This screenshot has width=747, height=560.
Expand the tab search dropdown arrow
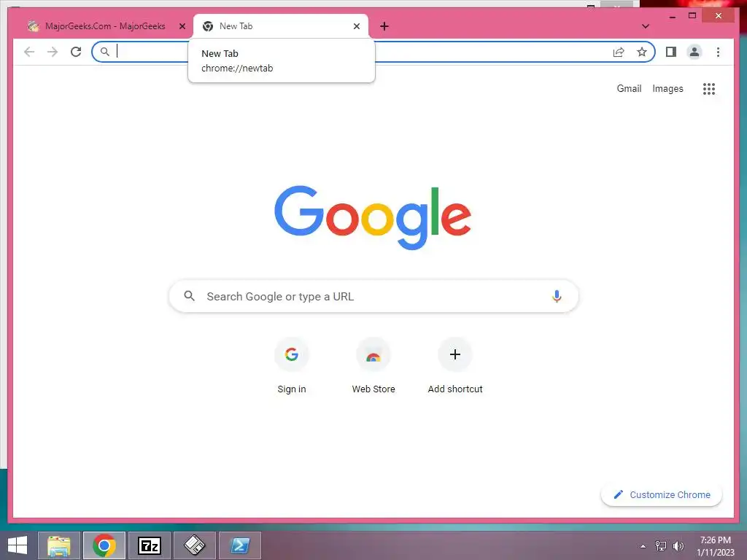(646, 26)
